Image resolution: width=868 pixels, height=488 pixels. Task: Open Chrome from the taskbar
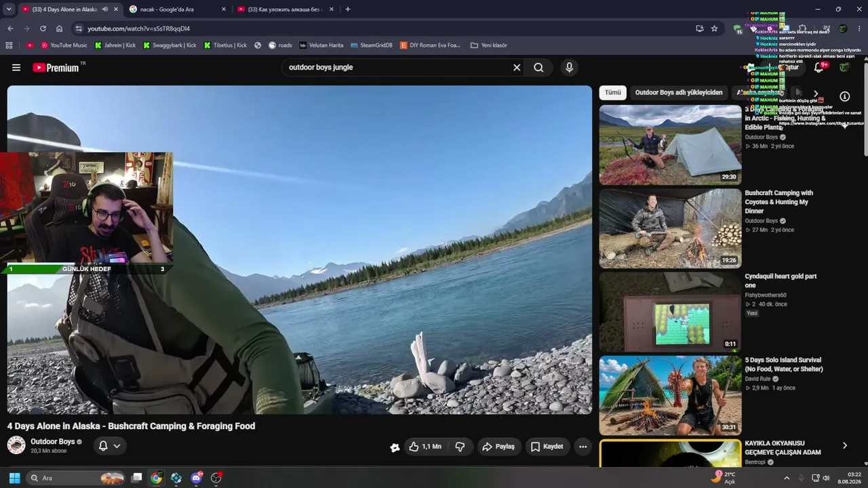156,478
